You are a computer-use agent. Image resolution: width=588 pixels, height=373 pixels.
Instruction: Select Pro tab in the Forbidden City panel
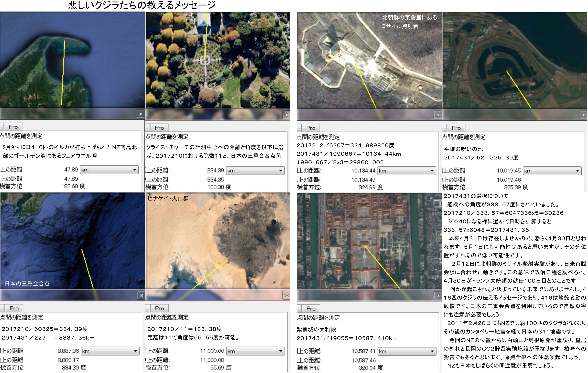[311, 308]
